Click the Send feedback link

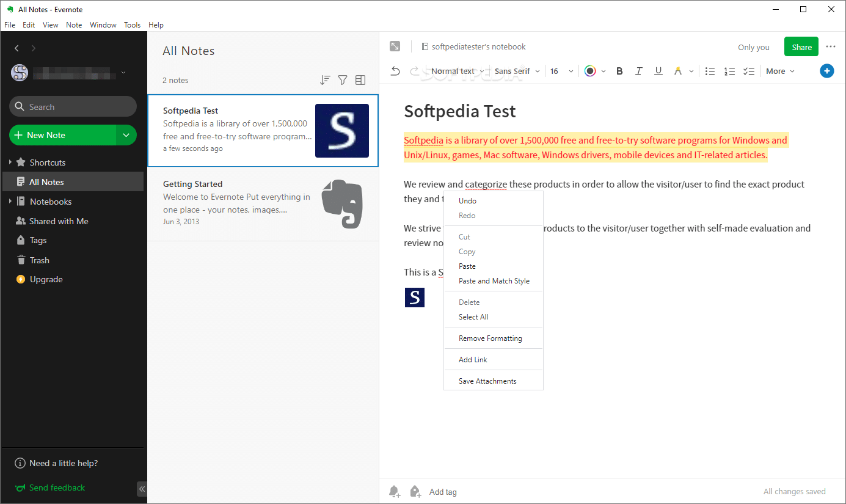[x=50, y=488]
